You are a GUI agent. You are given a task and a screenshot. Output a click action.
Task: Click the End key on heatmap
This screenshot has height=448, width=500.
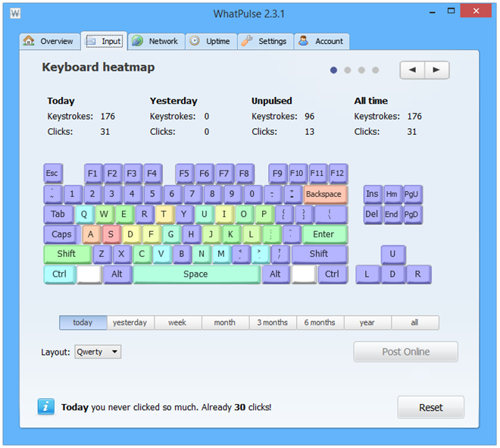392,214
